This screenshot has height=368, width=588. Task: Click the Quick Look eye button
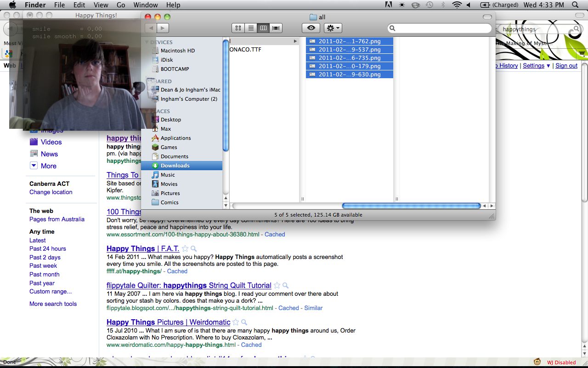(x=311, y=28)
